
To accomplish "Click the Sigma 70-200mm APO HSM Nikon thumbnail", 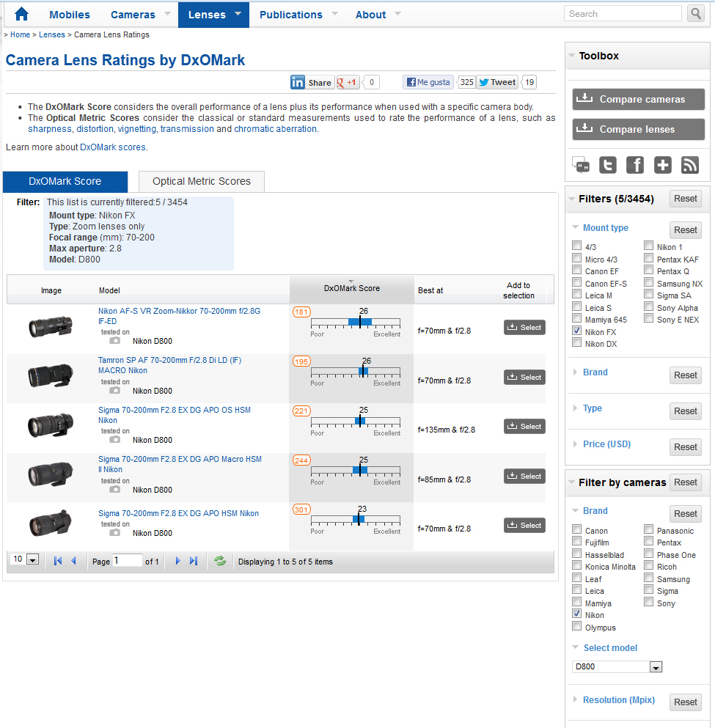I will [50, 522].
